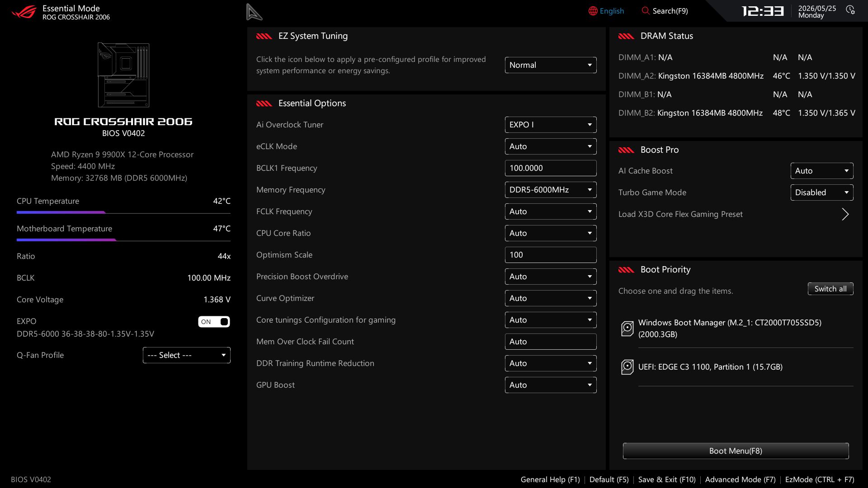Click EzMode (CTRL + F7)
Image resolution: width=868 pixels, height=488 pixels.
click(820, 479)
